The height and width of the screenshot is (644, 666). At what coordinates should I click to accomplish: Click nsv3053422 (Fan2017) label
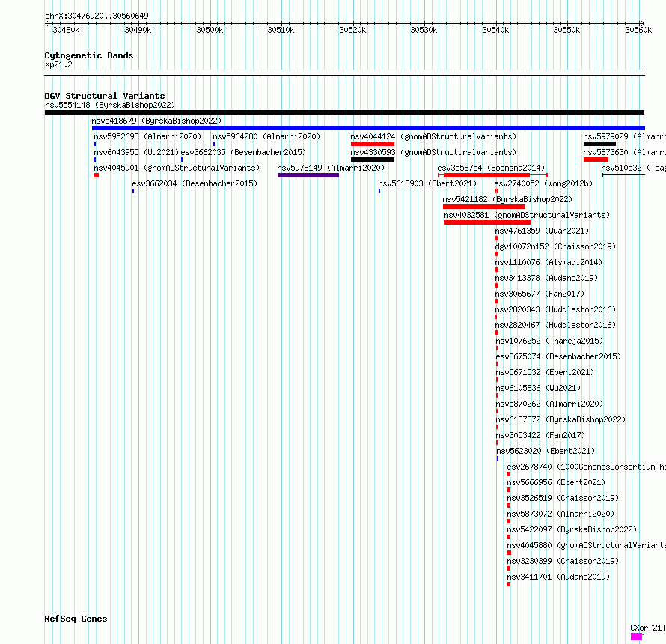[x=541, y=435]
